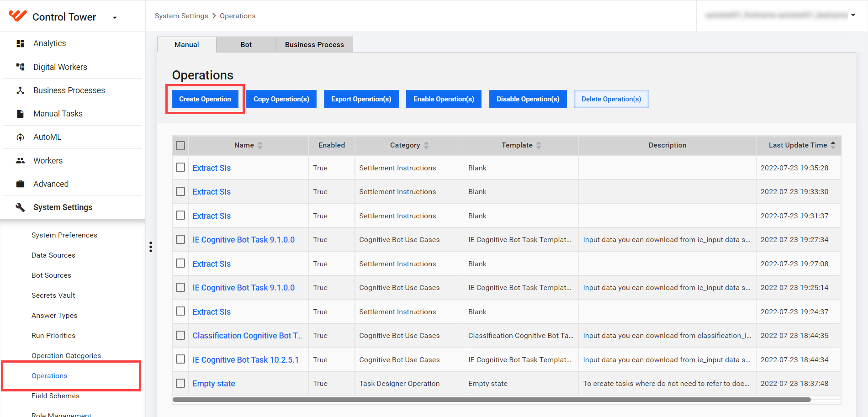Open Operations in sidebar
Screen dimensions: 868x417
click(49, 376)
